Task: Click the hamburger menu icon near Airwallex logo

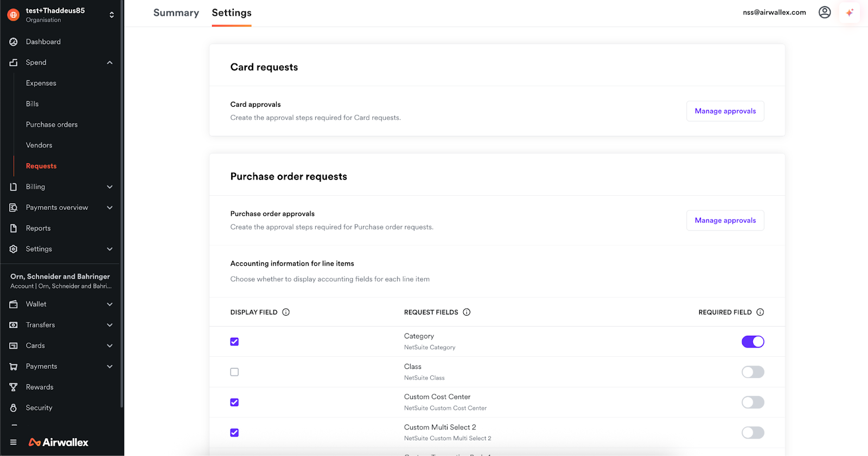Action: [14, 442]
